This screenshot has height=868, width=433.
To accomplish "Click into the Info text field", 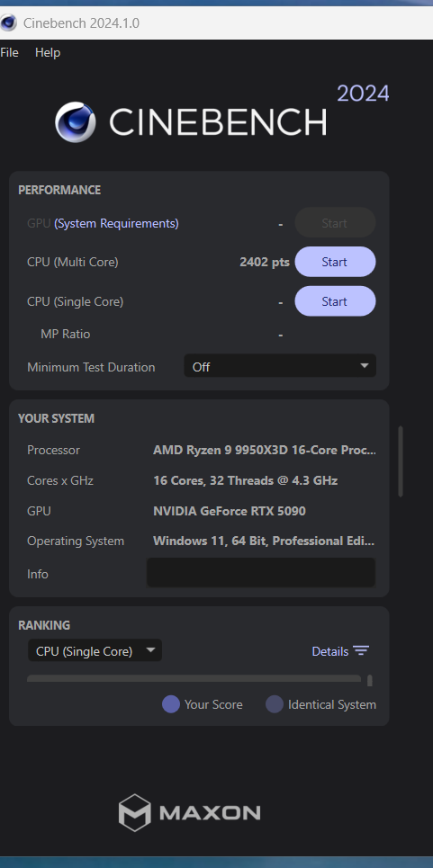I will click(x=261, y=572).
